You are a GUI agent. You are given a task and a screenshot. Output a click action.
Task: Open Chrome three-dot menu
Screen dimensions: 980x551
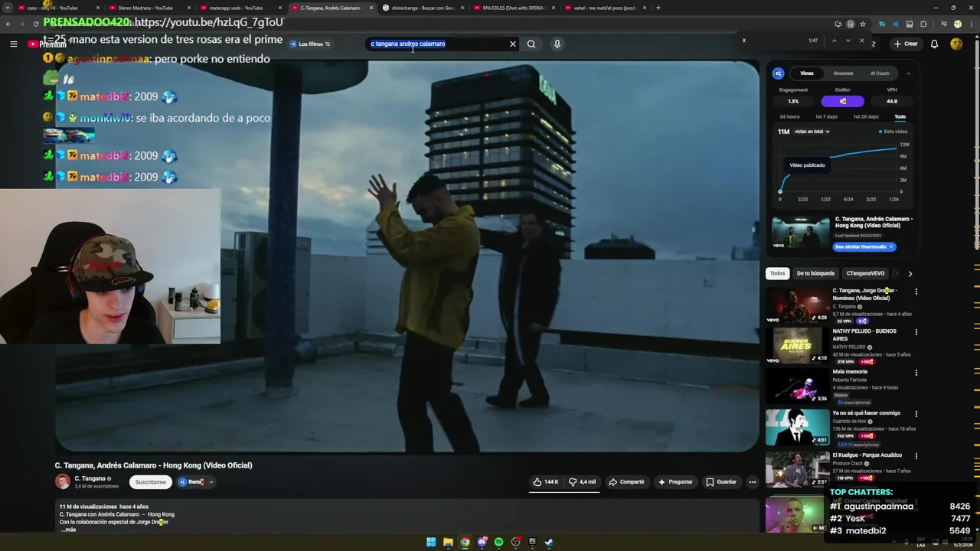(972, 24)
